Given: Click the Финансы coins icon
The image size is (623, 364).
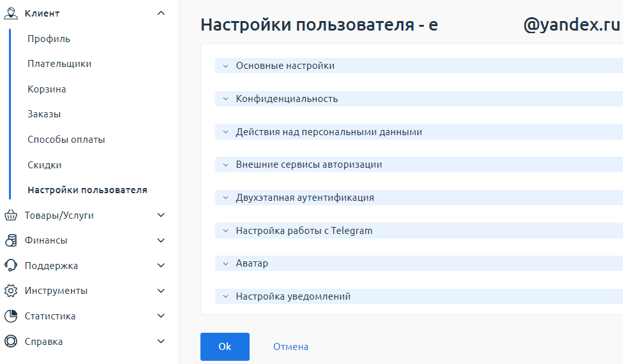Looking at the screenshot, I should click(x=11, y=240).
